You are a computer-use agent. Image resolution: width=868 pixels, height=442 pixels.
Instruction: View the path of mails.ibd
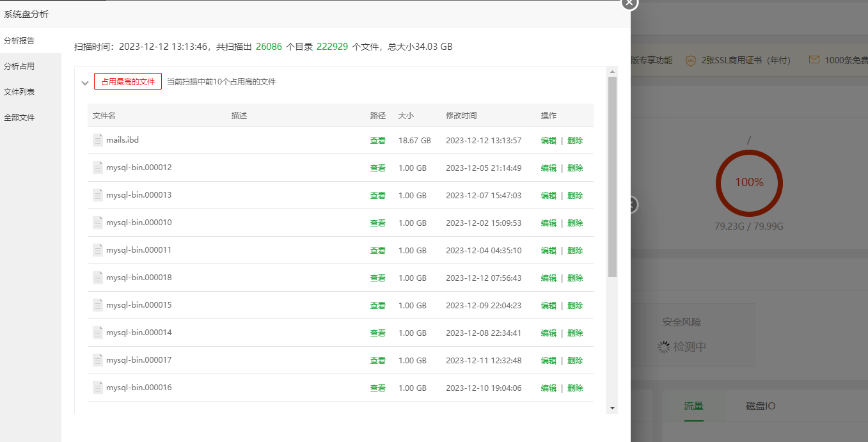377,141
